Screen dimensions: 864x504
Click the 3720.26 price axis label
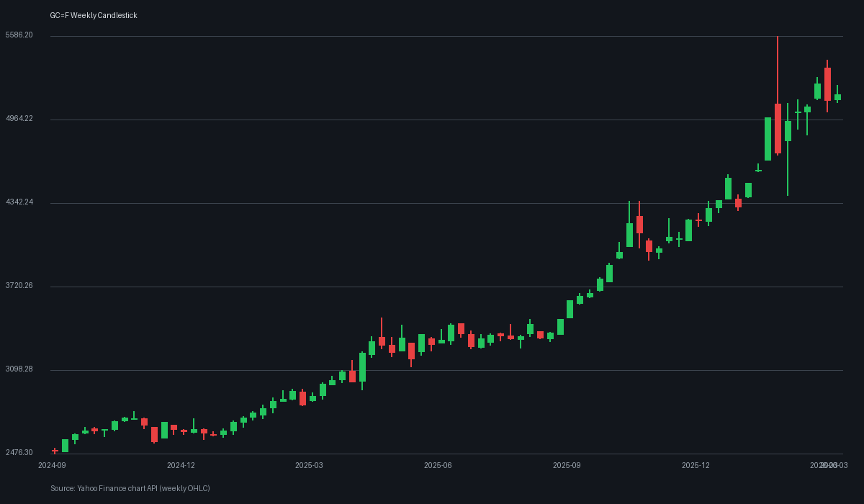20,285
